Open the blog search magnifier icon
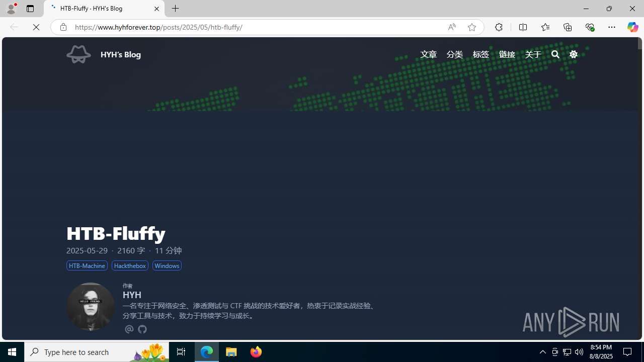This screenshot has height=362, width=644. click(555, 54)
